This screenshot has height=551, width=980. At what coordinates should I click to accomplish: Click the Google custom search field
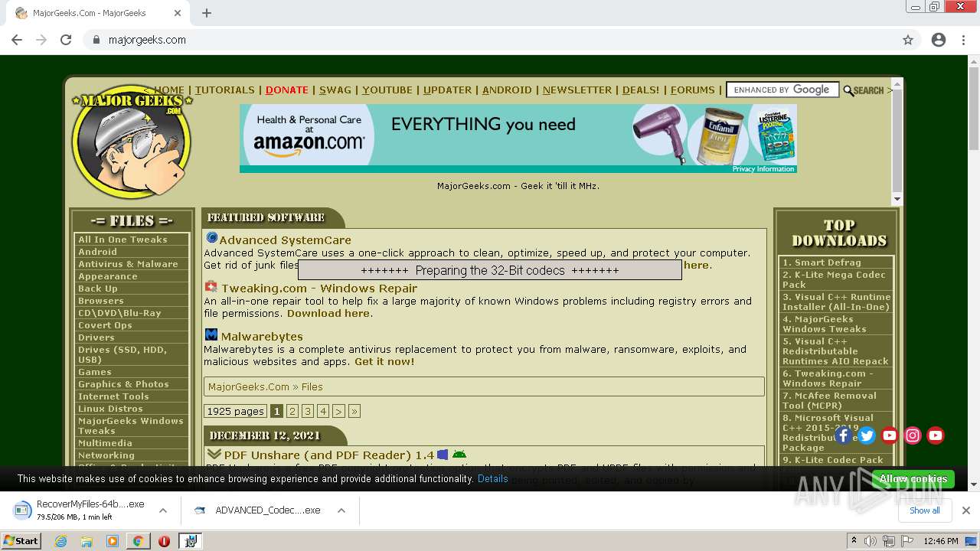[x=782, y=90]
